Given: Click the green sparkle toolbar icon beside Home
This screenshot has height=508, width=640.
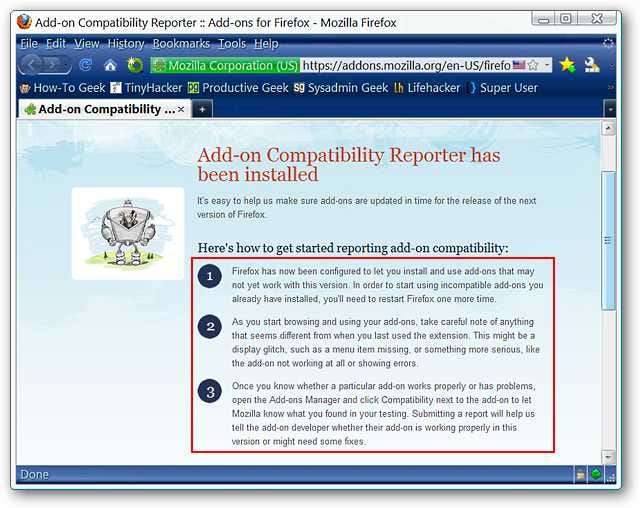Looking at the screenshot, I should [x=135, y=65].
